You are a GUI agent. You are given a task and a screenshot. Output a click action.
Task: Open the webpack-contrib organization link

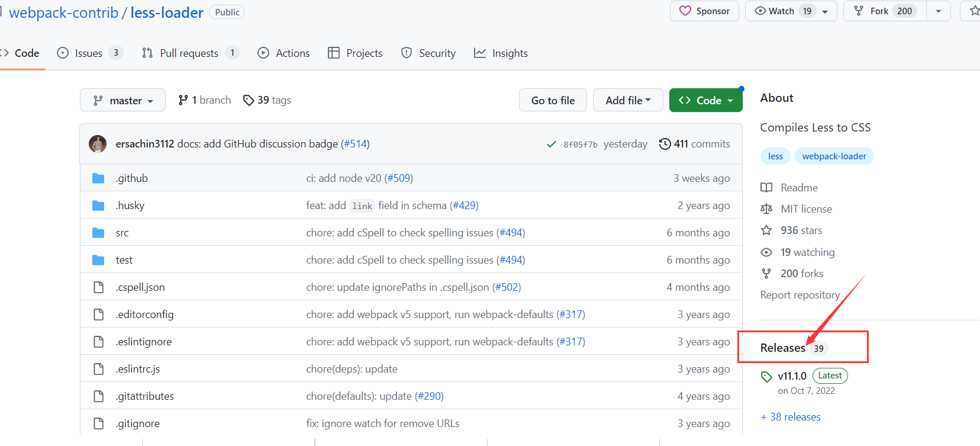64,12
